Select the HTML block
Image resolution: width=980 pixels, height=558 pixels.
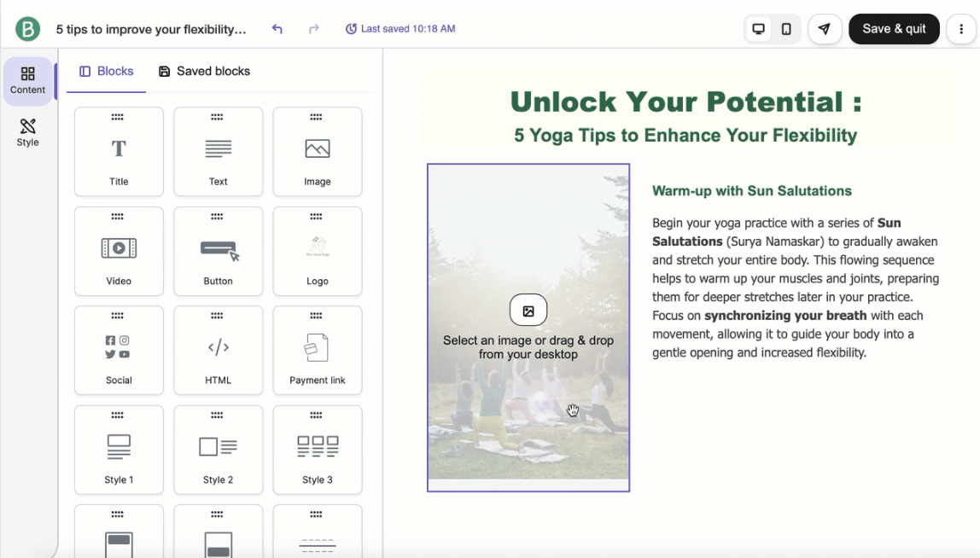(x=219, y=351)
